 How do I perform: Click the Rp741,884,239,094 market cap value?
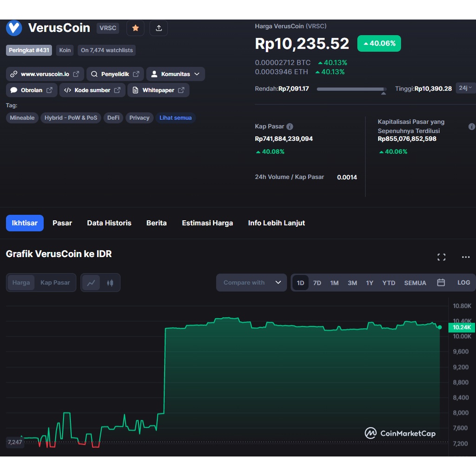click(284, 139)
